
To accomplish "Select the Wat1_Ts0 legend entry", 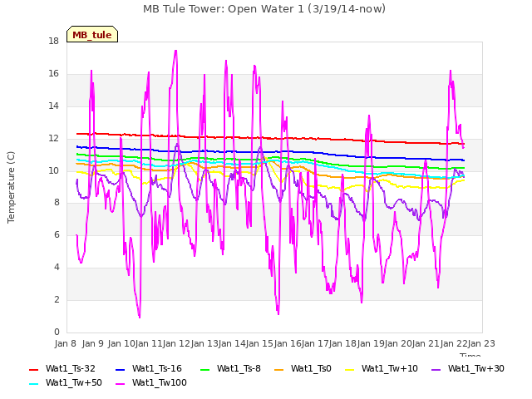I will tap(303, 369).
